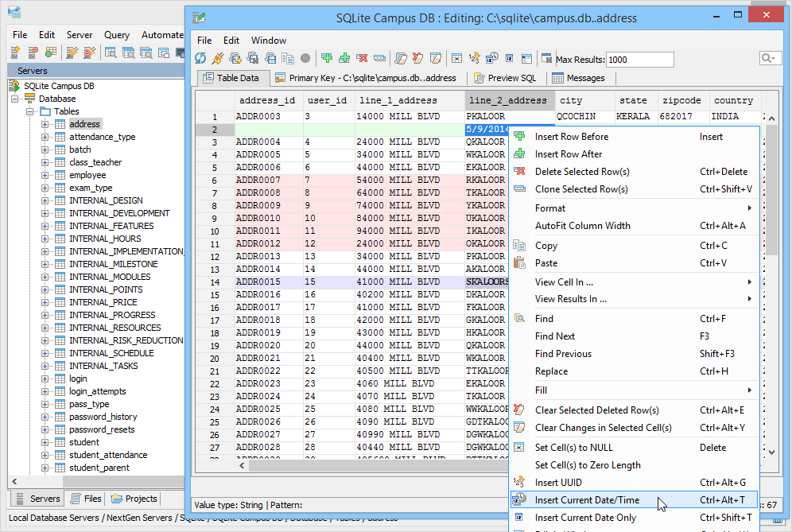The height and width of the screenshot is (532, 792).
Task: Click the copy pages icon in editor toolbar
Action: (288, 59)
